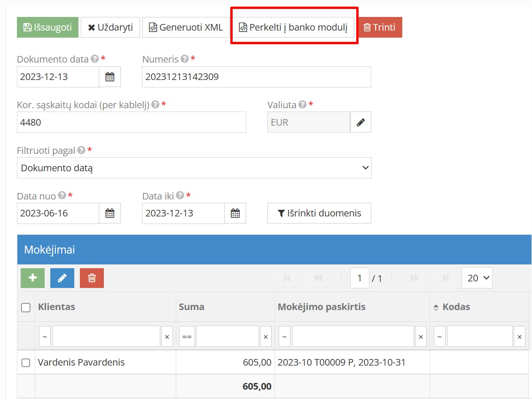
Task: Delete payment with red trash icon in table
Action: click(92, 278)
